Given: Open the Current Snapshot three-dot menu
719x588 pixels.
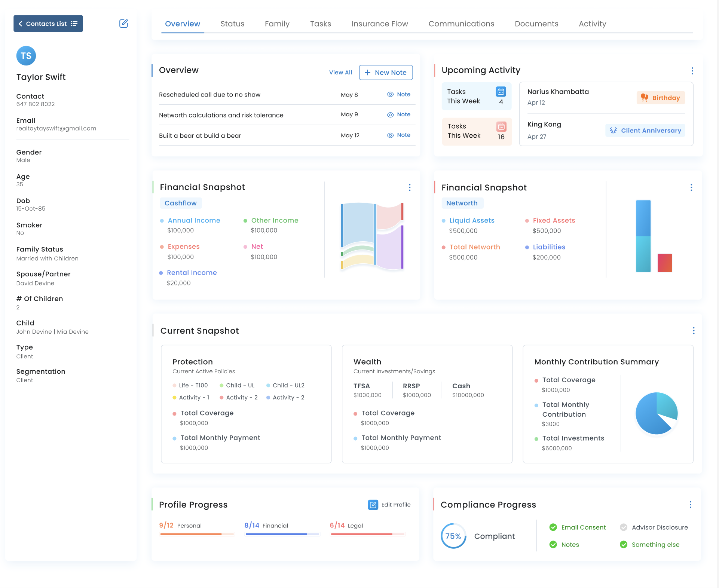Looking at the screenshot, I should pos(694,331).
